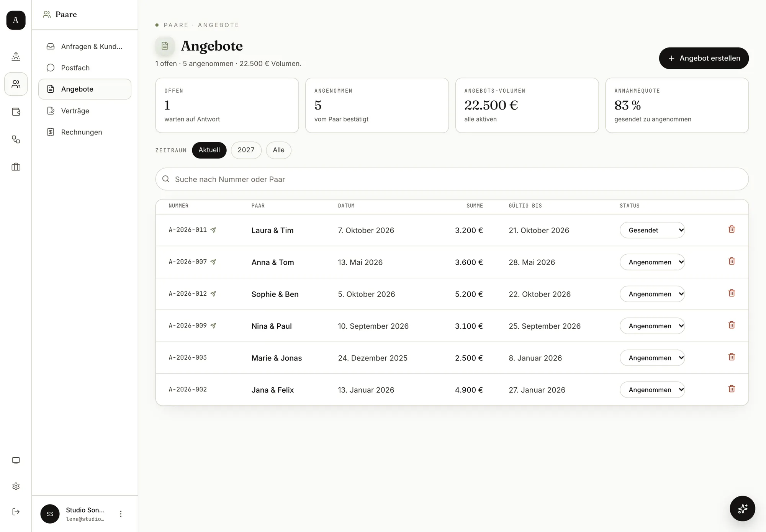Screen dimensions: 766x532
Task: Open Verträge section
Action: [85, 111]
